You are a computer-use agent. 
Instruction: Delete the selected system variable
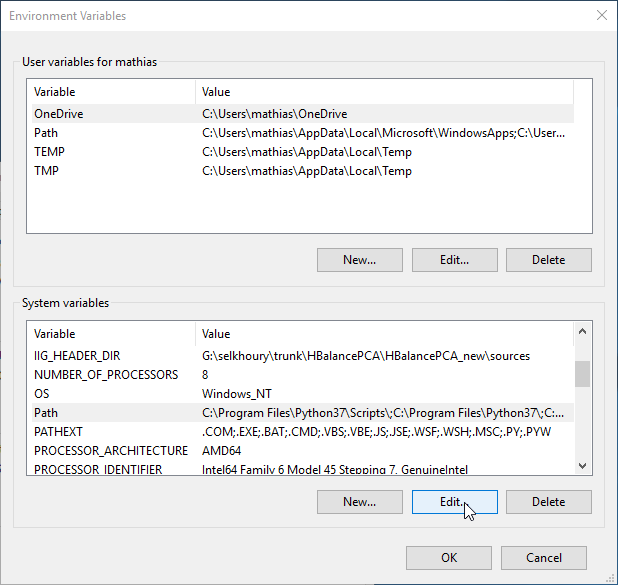[x=549, y=502]
